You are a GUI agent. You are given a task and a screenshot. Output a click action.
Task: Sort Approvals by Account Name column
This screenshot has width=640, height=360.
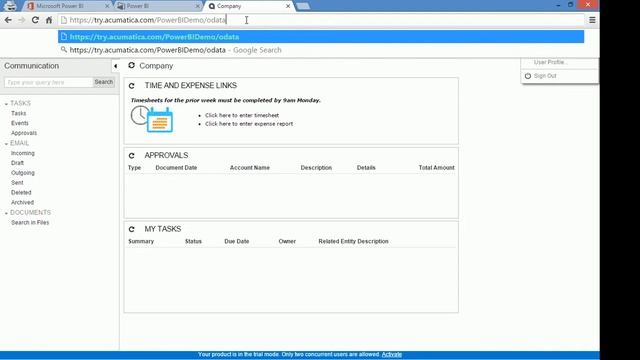pos(250,168)
